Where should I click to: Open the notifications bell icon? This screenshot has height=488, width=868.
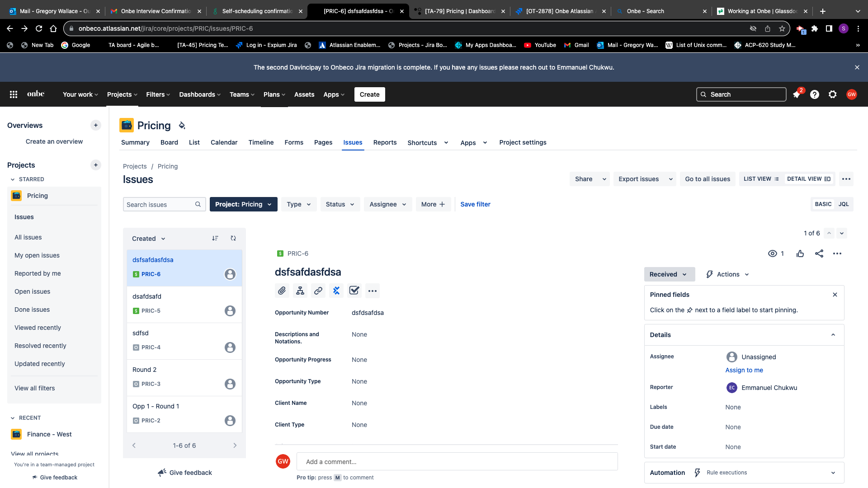[x=797, y=94]
